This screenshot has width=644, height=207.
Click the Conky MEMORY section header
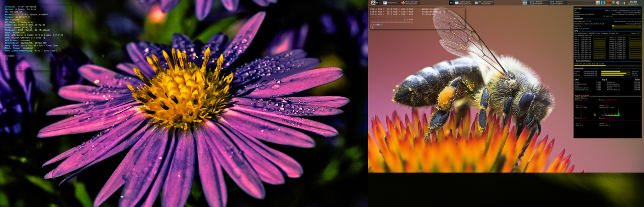(x=579, y=19)
